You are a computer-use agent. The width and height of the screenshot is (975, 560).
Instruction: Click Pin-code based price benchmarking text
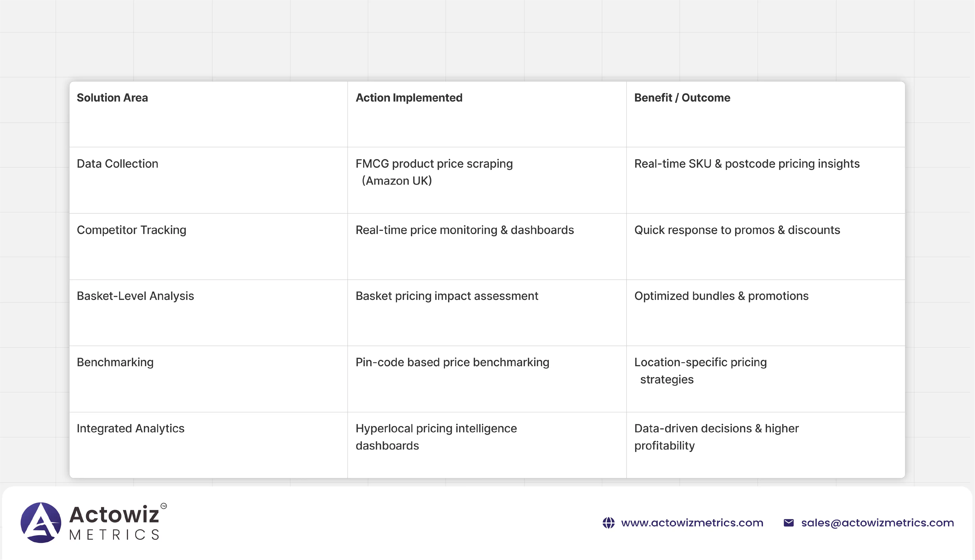click(x=452, y=362)
